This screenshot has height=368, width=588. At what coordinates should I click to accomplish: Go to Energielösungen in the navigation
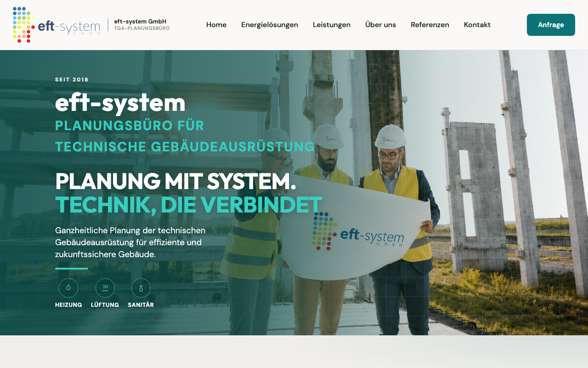(270, 25)
